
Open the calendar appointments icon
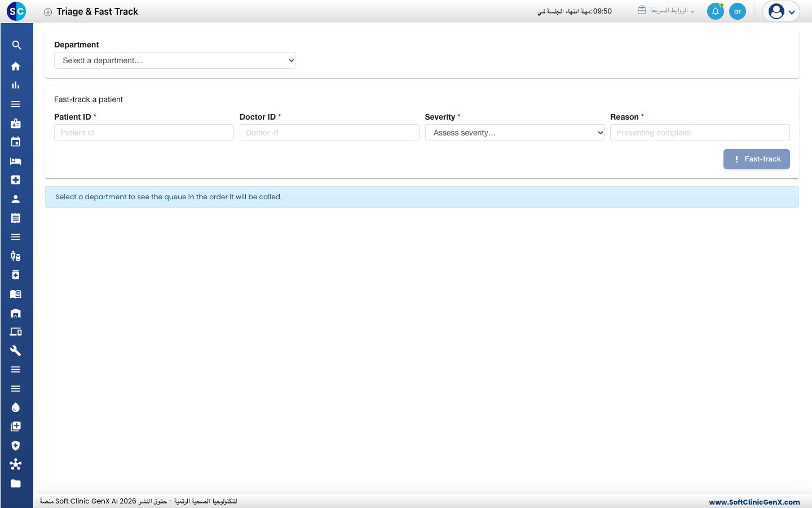(x=16, y=142)
